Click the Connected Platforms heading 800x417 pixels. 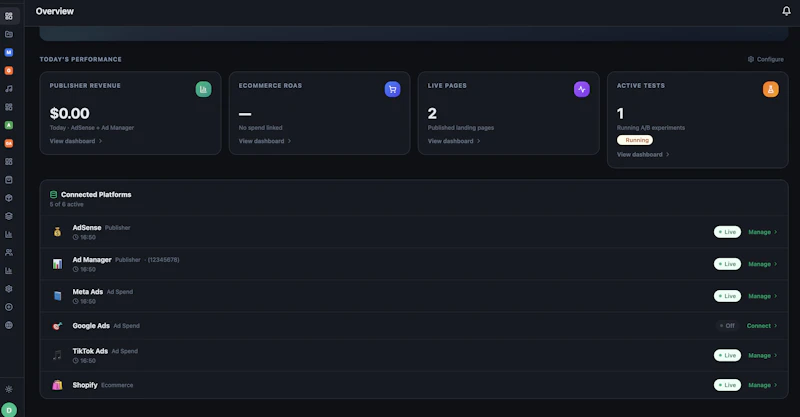click(x=96, y=194)
